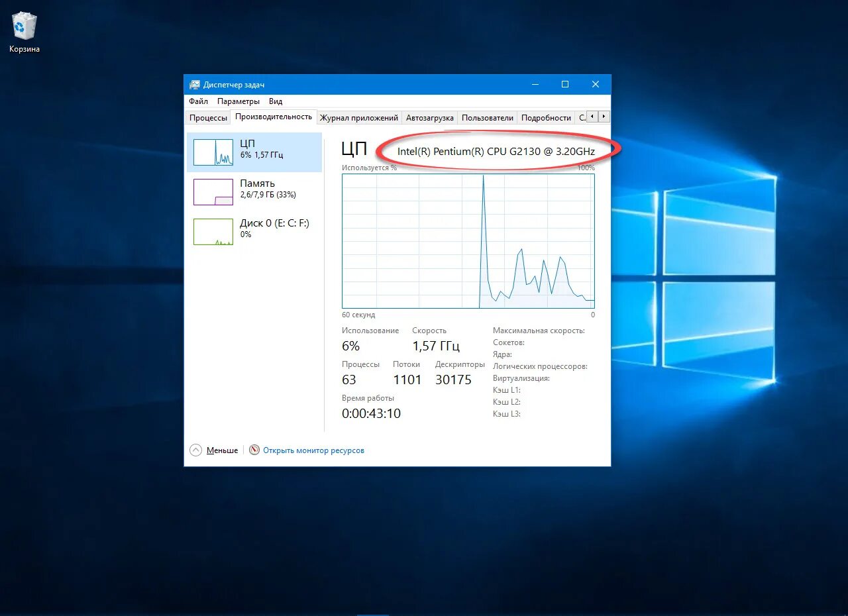
Task: Click the Меньше button label
Action: [x=222, y=450]
